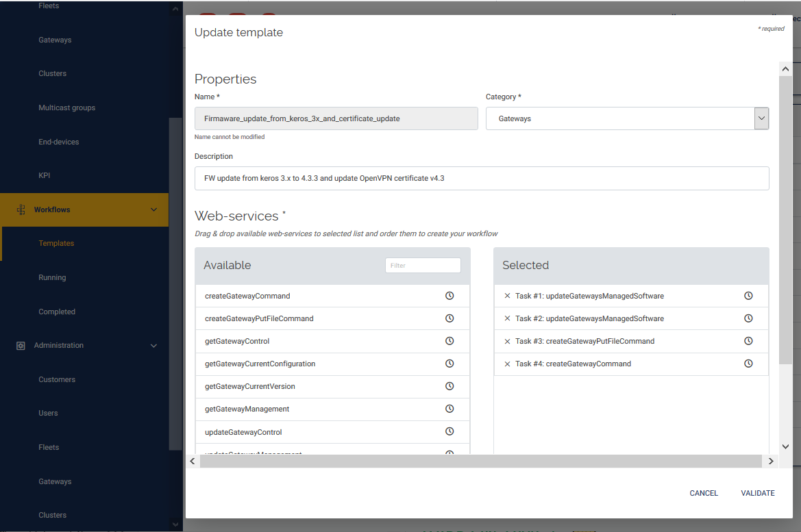Click the Filter field in Available list
801x532 pixels.
click(x=423, y=266)
